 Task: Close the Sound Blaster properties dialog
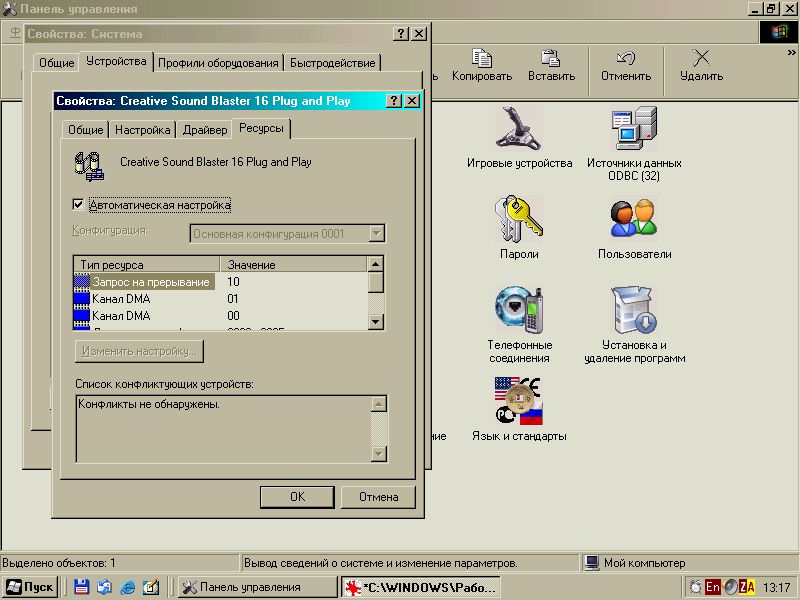point(412,101)
